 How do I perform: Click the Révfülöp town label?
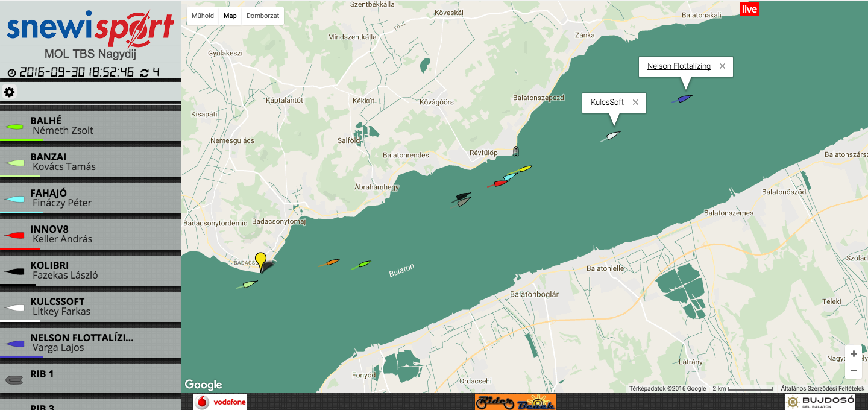point(483,153)
